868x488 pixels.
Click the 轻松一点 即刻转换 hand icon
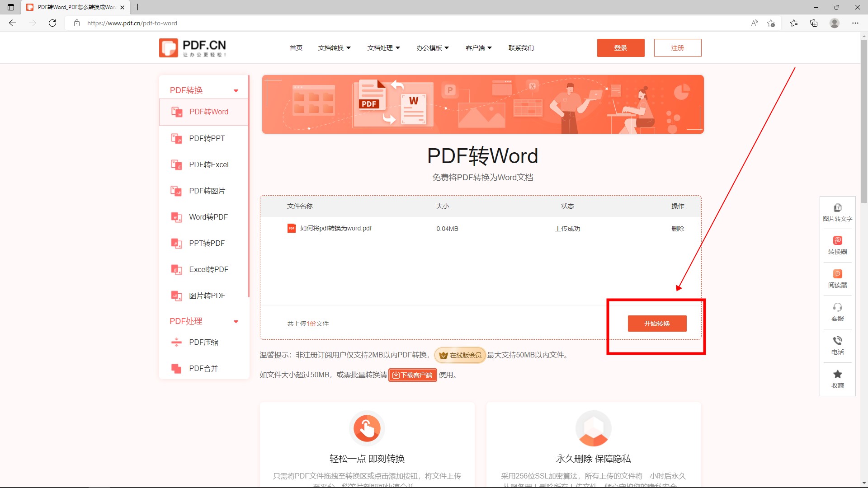(x=367, y=428)
